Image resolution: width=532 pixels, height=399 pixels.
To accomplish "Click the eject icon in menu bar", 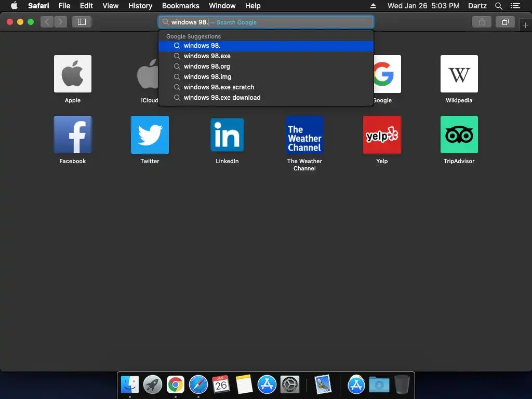I will (373, 6).
